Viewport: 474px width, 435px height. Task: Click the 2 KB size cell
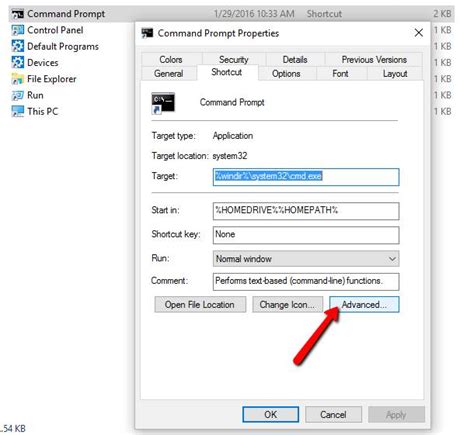(442, 14)
